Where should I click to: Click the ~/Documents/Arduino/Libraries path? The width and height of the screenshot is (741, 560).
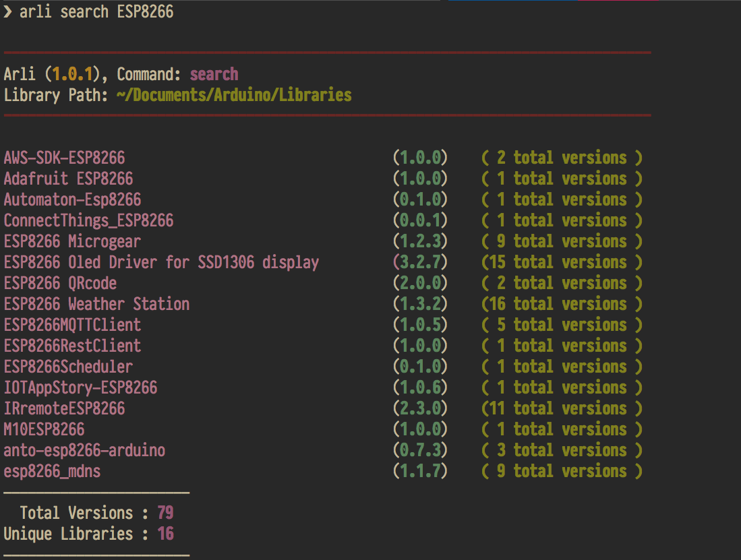pyautogui.click(x=234, y=95)
